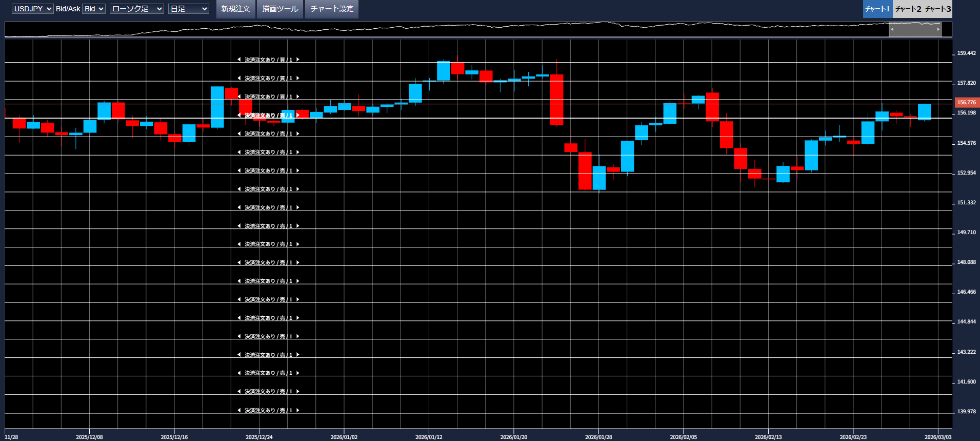Open the Bid/Ask selector dropdown

(x=94, y=9)
